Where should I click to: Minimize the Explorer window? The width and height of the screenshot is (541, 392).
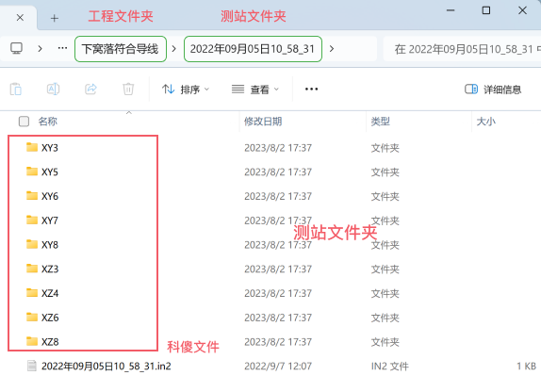coord(451,10)
